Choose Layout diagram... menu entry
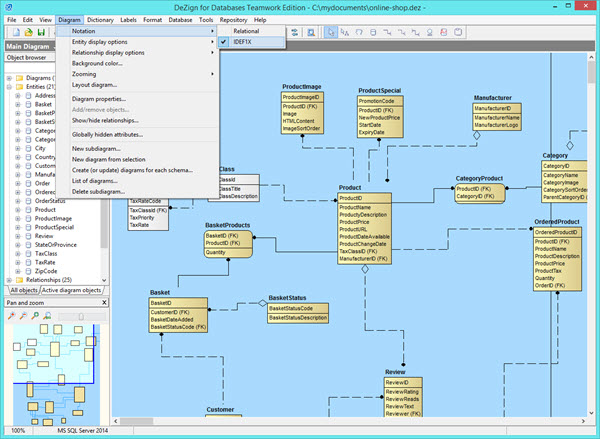 tap(137, 85)
